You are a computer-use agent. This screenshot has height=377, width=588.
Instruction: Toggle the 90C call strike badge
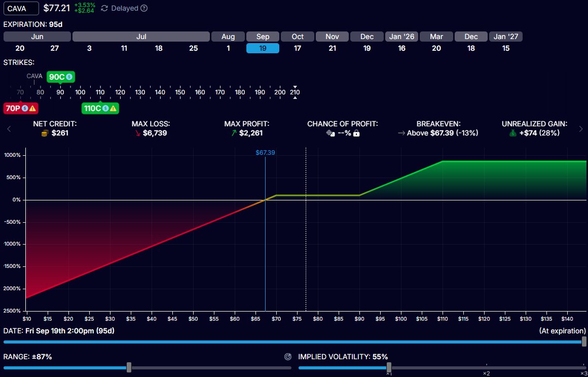pos(56,77)
